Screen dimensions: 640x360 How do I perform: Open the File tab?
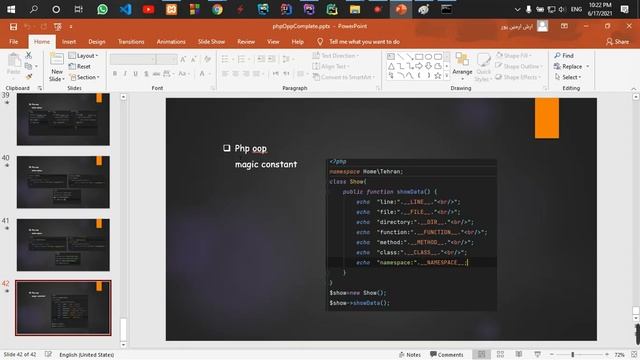click(x=13, y=42)
